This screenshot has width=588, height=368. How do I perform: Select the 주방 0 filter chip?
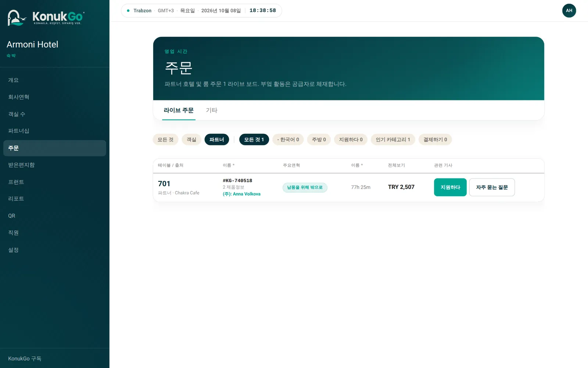click(x=319, y=139)
